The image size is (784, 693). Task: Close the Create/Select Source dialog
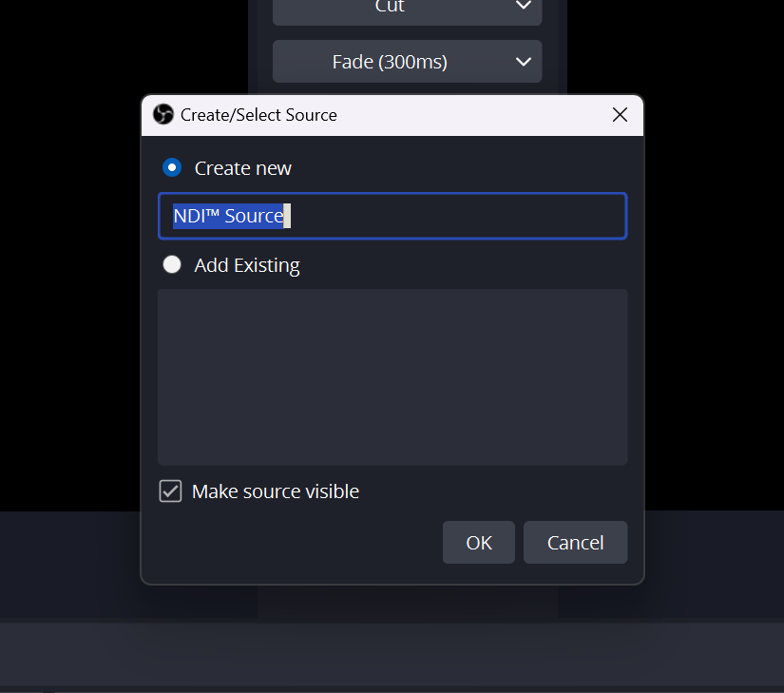620,115
